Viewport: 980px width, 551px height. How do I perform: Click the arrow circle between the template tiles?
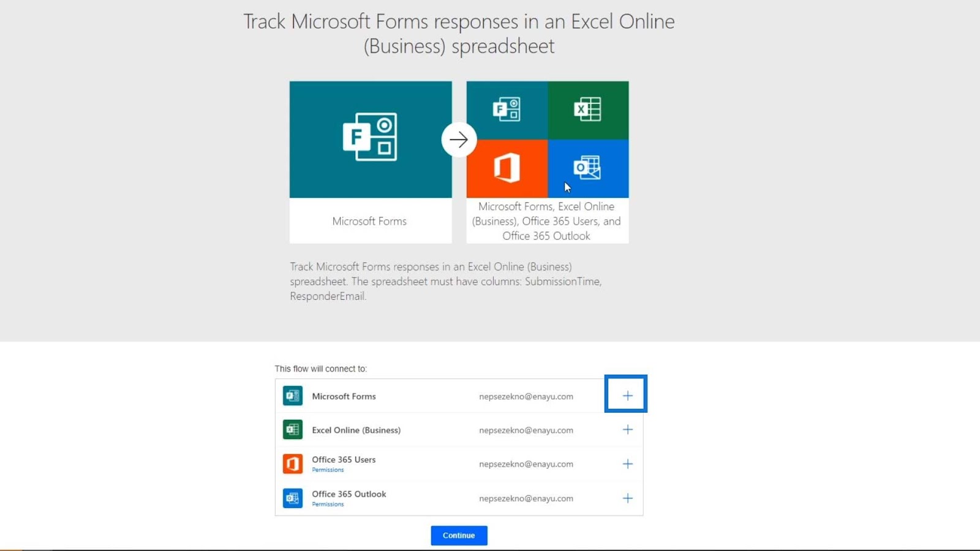click(x=459, y=140)
